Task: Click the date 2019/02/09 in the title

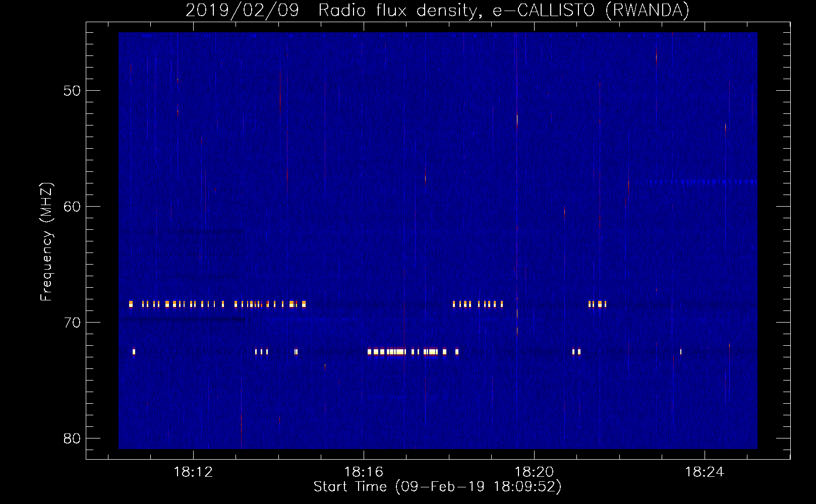Action: [242, 10]
